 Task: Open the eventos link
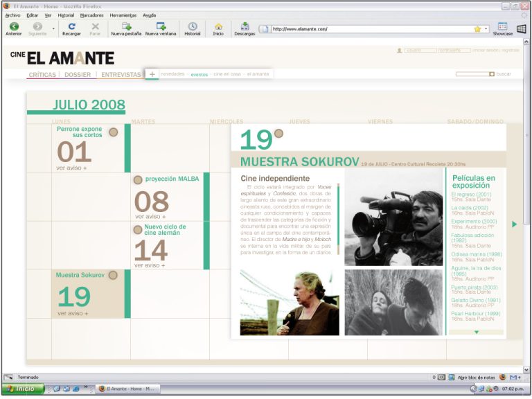(199, 75)
